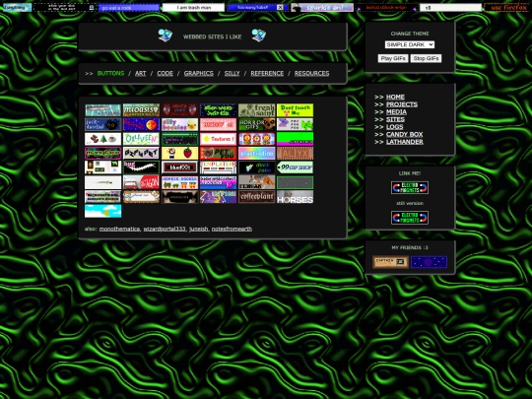The width and height of the screenshot is (532, 399).
Task: Open the strawberry and clown button
Action: click(x=180, y=153)
